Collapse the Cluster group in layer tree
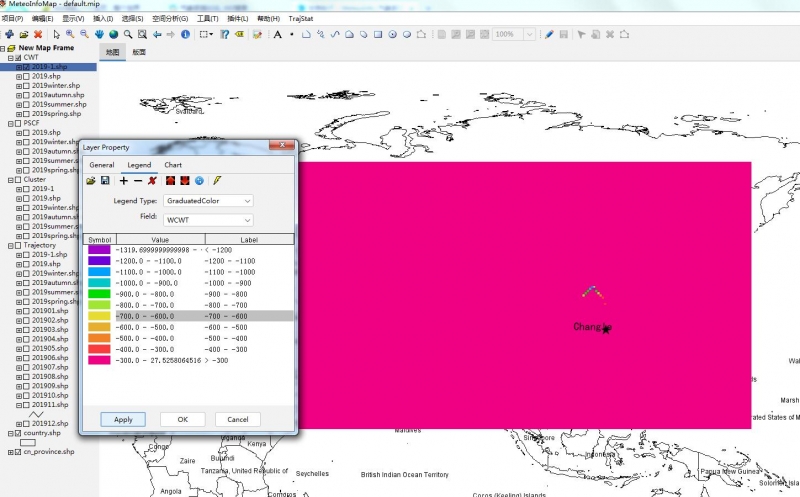Image resolution: width=800 pixels, height=497 pixels. click(x=10, y=180)
